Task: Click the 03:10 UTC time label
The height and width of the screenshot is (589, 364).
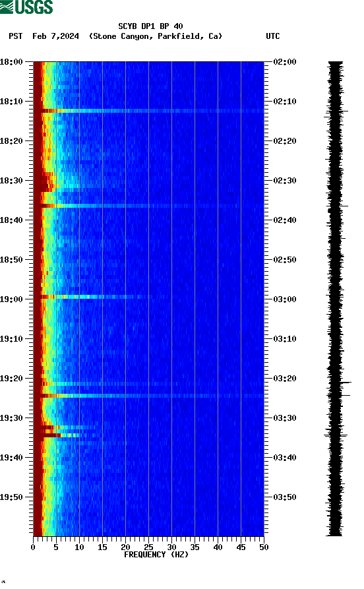Action: [x=285, y=339]
